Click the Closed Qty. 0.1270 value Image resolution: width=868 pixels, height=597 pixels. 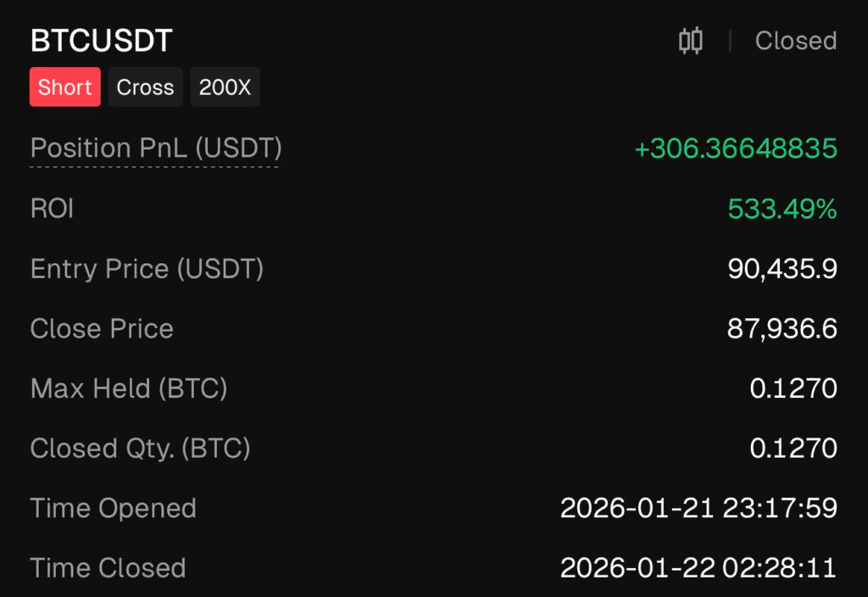point(793,448)
